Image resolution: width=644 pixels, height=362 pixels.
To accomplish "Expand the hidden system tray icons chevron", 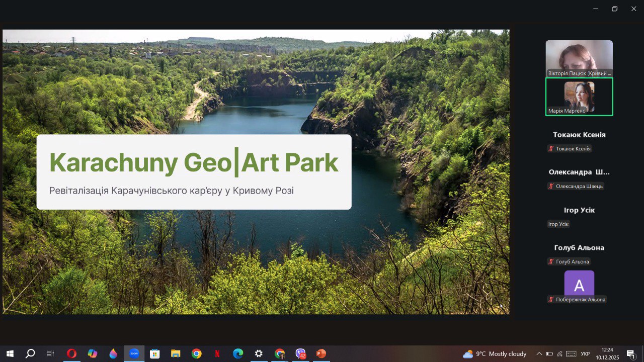I will point(539,353).
